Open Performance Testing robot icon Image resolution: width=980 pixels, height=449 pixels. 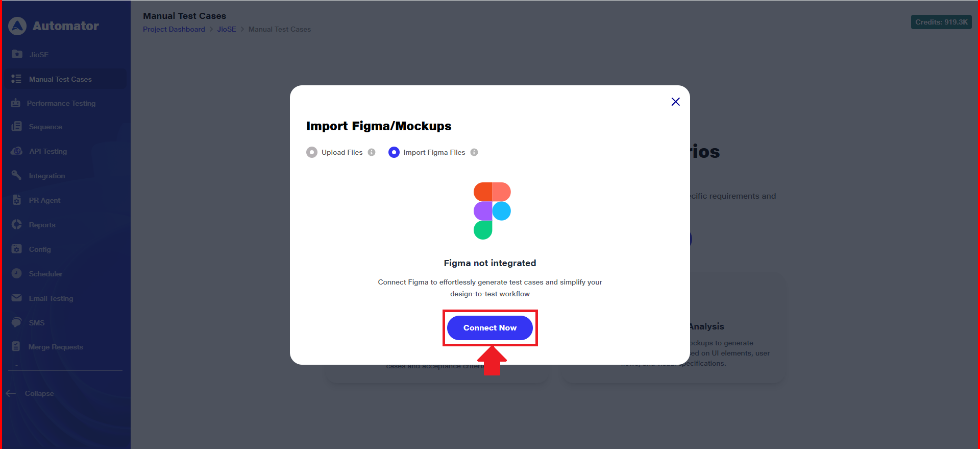(x=16, y=103)
